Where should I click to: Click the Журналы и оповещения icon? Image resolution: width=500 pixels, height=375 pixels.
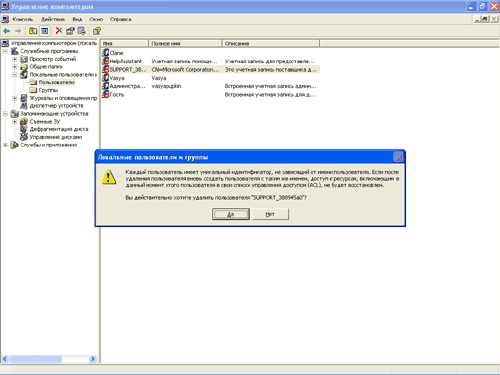pos(24,98)
